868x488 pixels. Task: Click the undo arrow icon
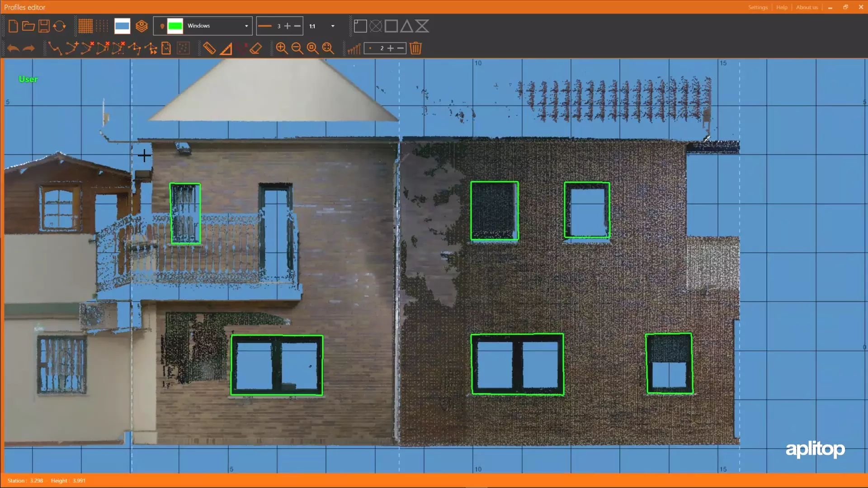13,48
